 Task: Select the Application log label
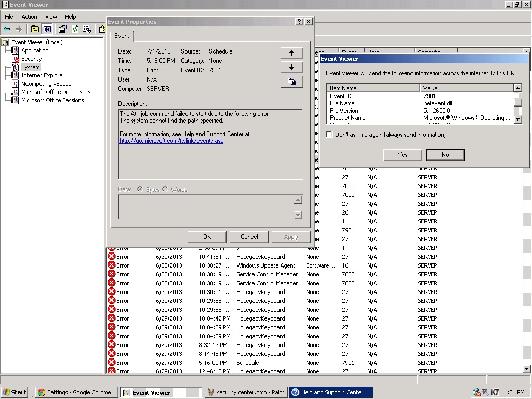35,50
